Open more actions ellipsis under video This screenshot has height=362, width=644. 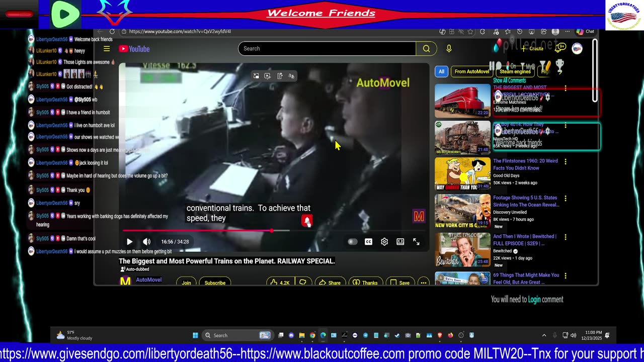pos(424,283)
